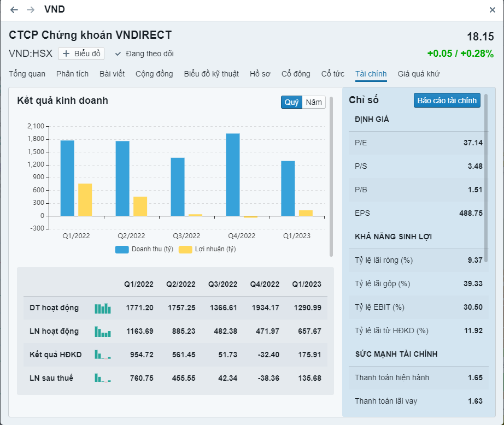The width and height of the screenshot is (504, 425).
Task: Click the SỨC MẠNH TÀI CHÍNH heading
Action: point(396,354)
